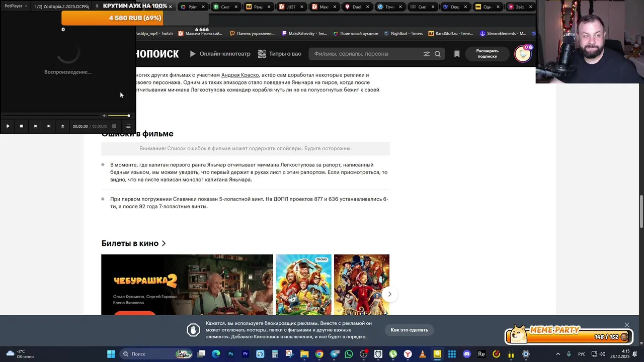
Task: Click PotPlayer eject/open file button
Action: click(x=62, y=126)
